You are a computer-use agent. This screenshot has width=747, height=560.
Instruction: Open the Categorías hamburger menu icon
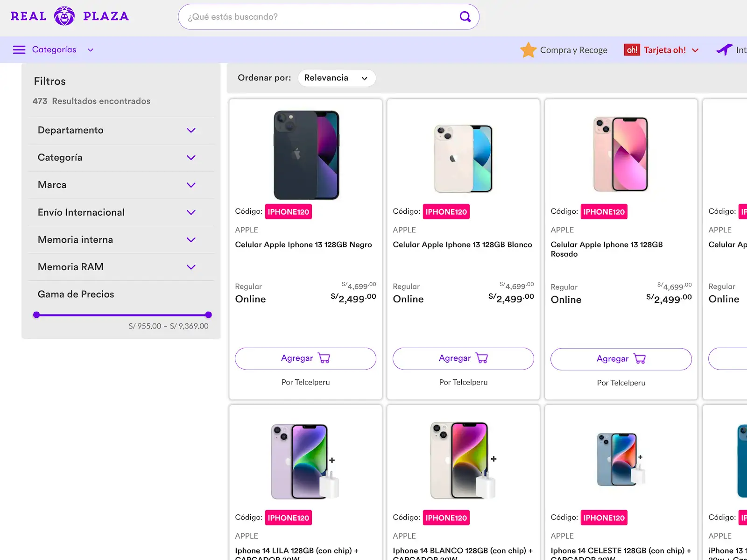pos(19,50)
